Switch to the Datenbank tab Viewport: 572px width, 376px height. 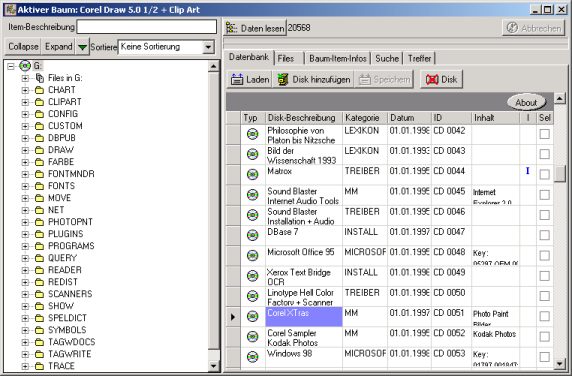248,57
